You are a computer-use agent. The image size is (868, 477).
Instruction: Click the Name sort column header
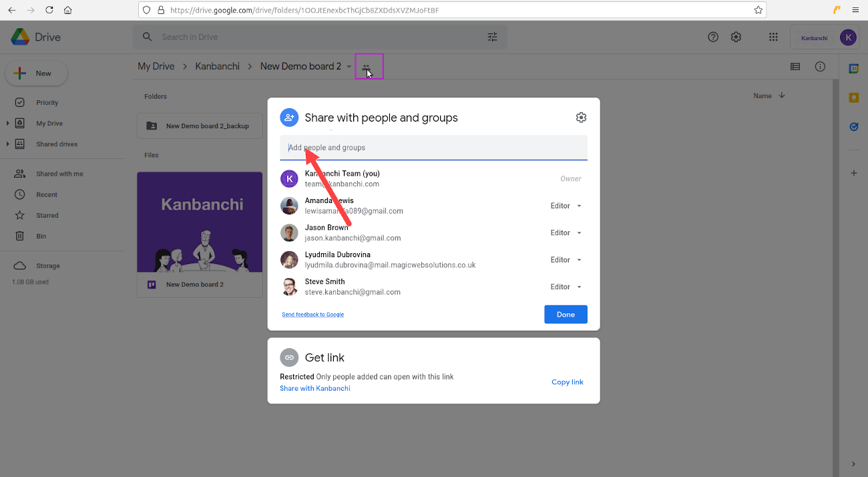pyautogui.click(x=763, y=96)
